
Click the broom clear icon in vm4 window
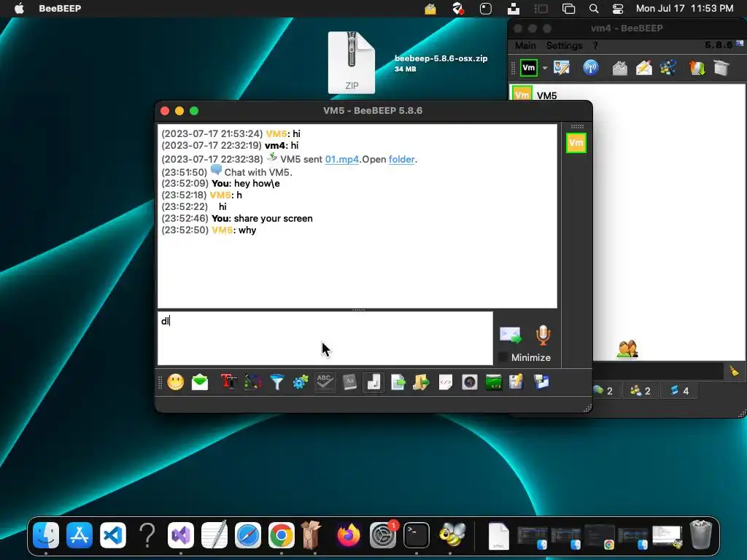click(x=735, y=371)
